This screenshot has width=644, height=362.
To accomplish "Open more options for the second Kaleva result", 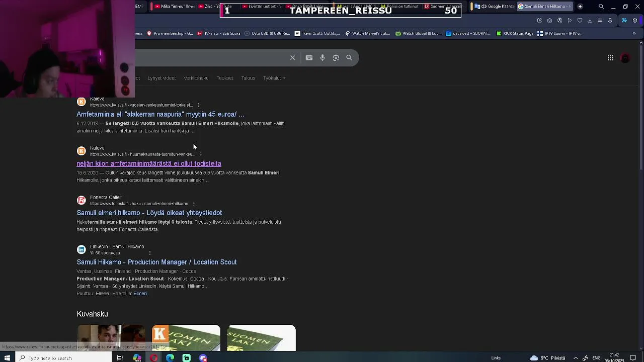I will (200, 154).
